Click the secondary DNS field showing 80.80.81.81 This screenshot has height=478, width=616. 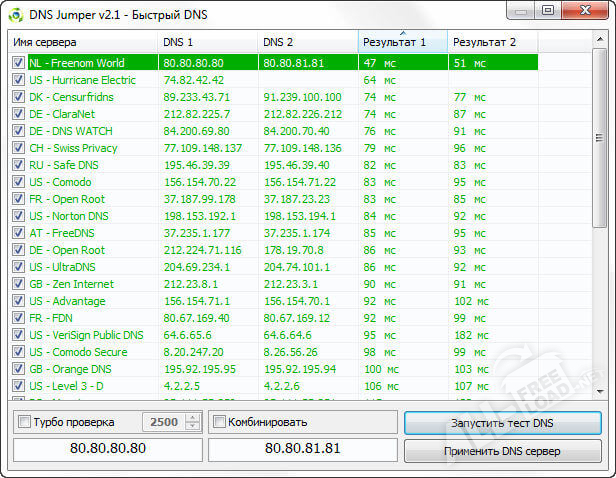pos(303,449)
